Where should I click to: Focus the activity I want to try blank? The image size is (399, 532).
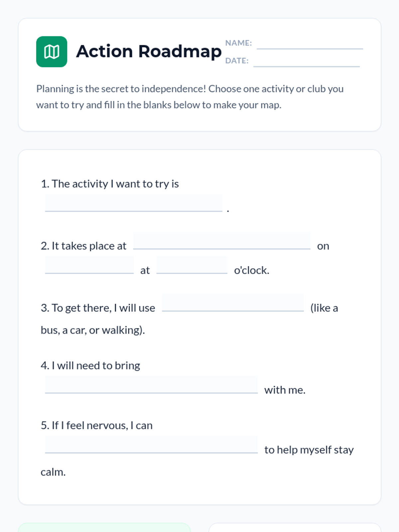point(133,203)
